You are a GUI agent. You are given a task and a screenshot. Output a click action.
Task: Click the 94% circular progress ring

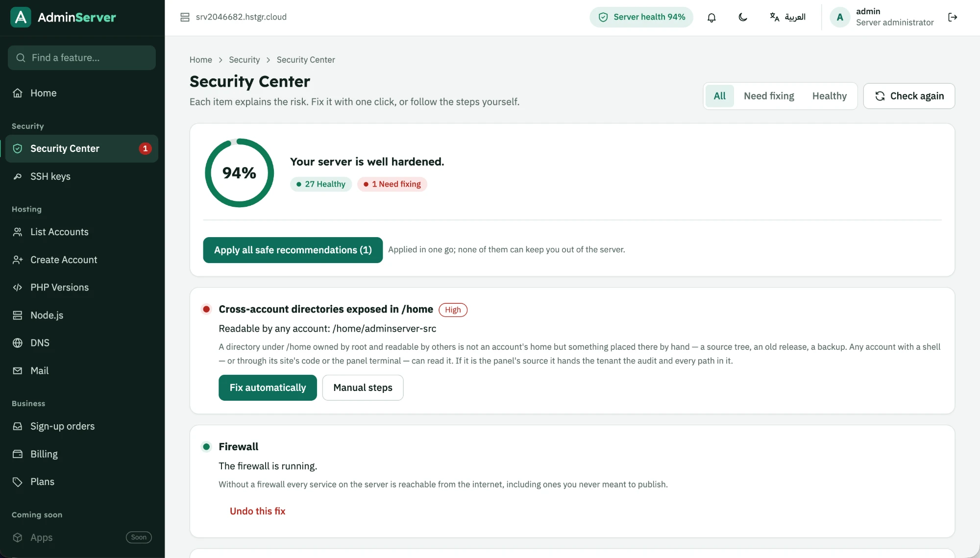click(x=239, y=173)
